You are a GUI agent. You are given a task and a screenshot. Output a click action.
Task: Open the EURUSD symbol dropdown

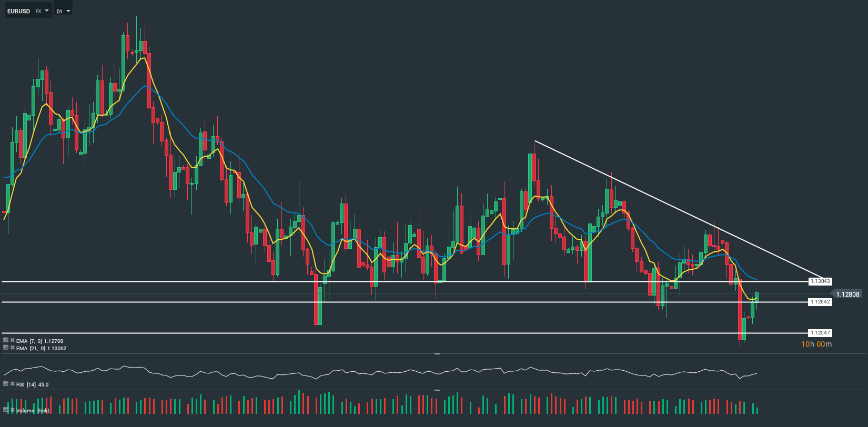47,11
